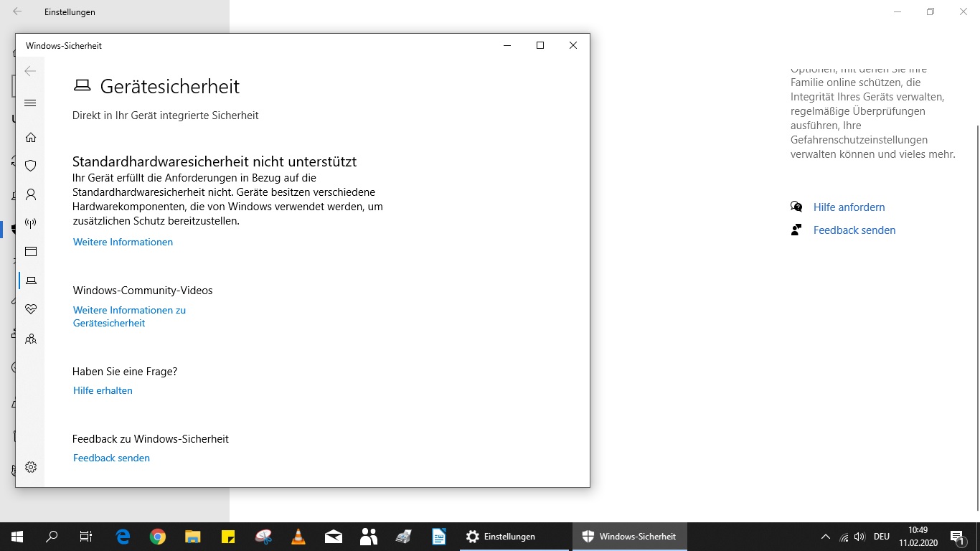Viewport: 980px width, 551px height.
Task: Open People app from taskbar
Action: pos(369,537)
